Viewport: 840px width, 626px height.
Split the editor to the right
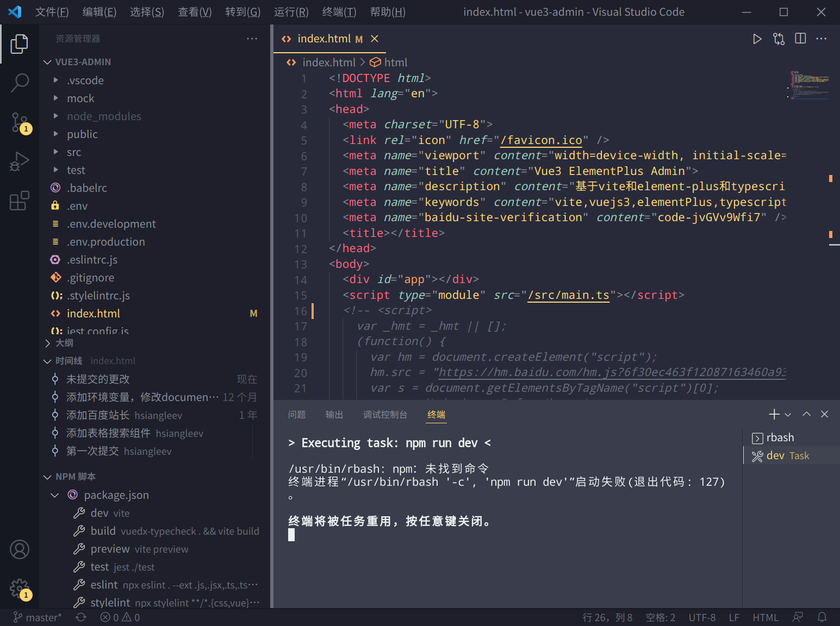800,39
